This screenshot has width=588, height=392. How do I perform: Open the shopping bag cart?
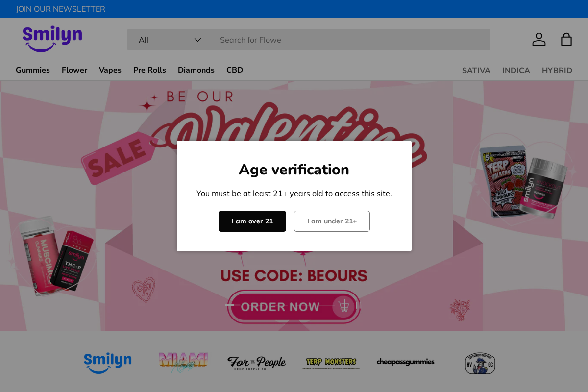point(566,39)
